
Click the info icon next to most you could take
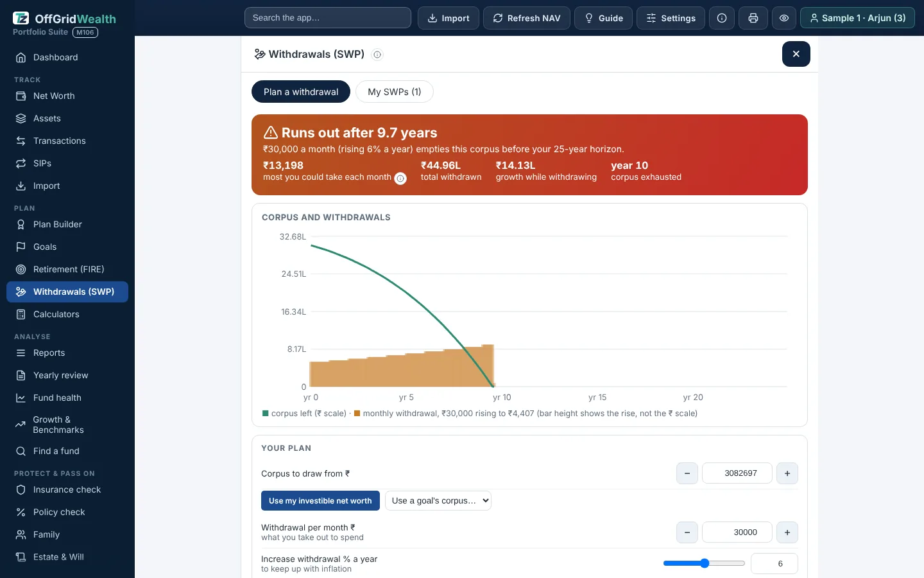click(400, 179)
